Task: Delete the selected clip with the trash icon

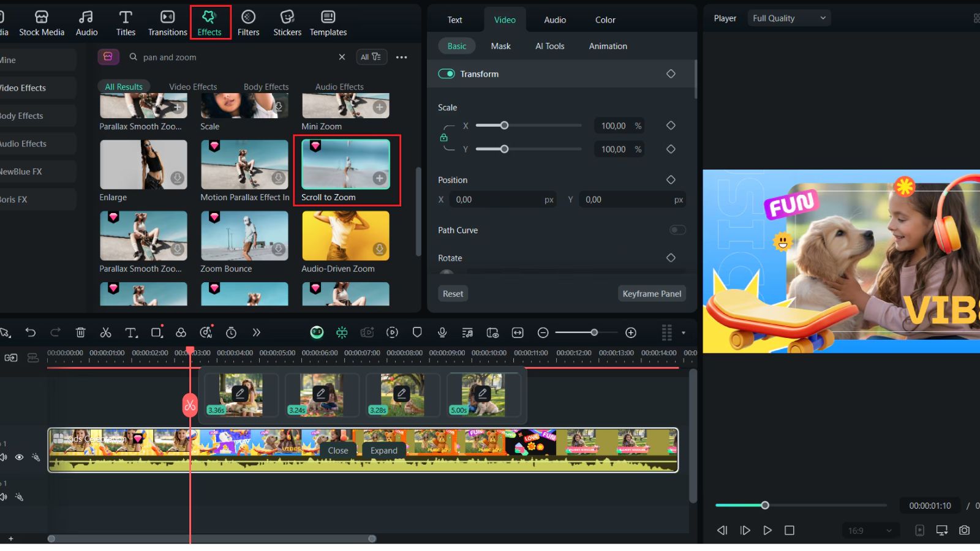Action: 80,332
